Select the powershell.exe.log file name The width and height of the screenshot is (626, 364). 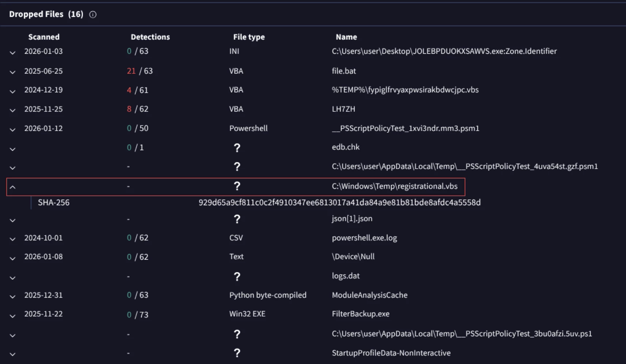coord(364,238)
